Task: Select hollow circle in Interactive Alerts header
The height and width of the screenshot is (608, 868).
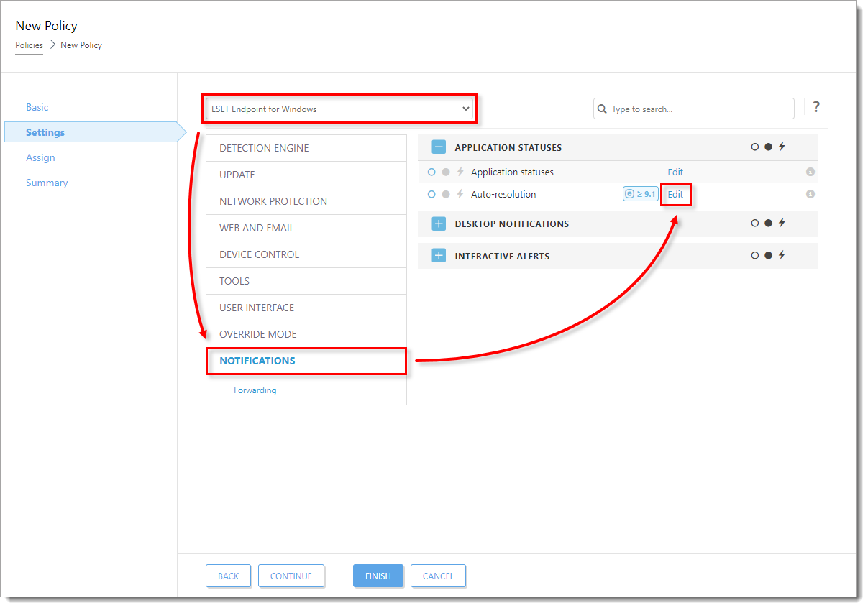Action: pyautogui.click(x=754, y=255)
